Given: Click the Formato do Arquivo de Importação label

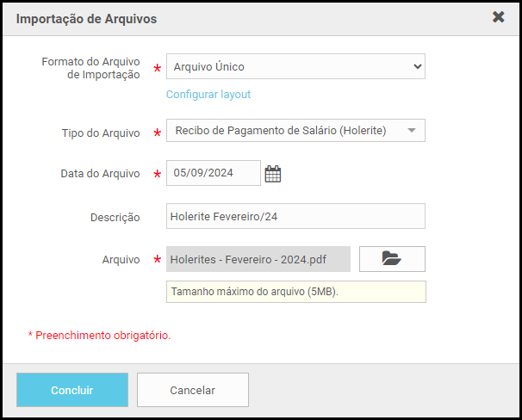Looking at the screenshot, I should tap(90, 68).
